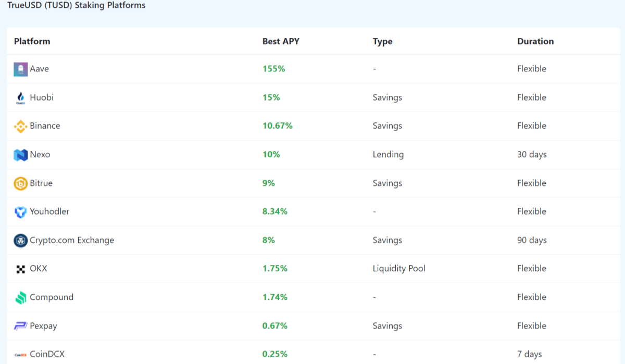The image size is (625, 364).
Task: Sort table by Best APY header
Action: coord(281,41)
